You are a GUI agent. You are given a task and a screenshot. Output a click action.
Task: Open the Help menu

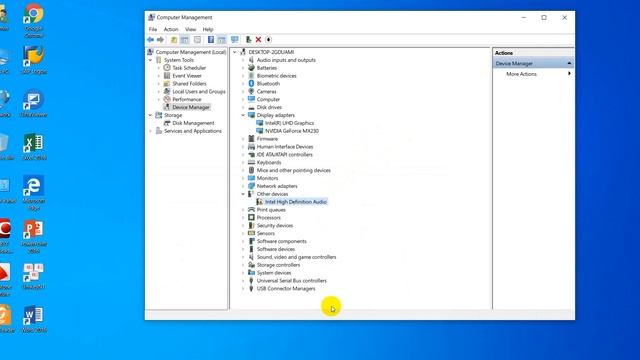(x=208, y=29)
